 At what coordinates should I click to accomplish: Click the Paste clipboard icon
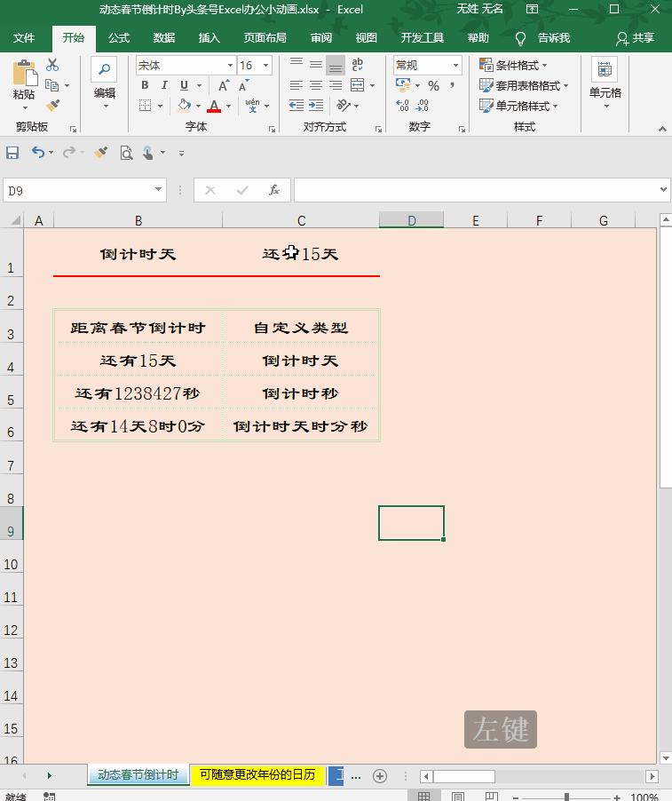click(24, 73)
